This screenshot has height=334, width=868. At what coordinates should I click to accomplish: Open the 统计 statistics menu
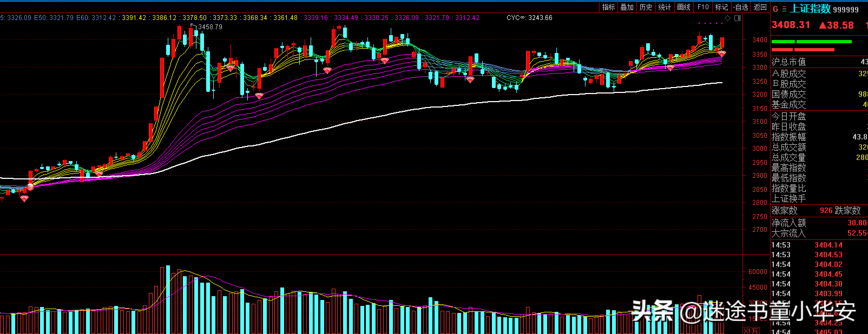(665, 7)
